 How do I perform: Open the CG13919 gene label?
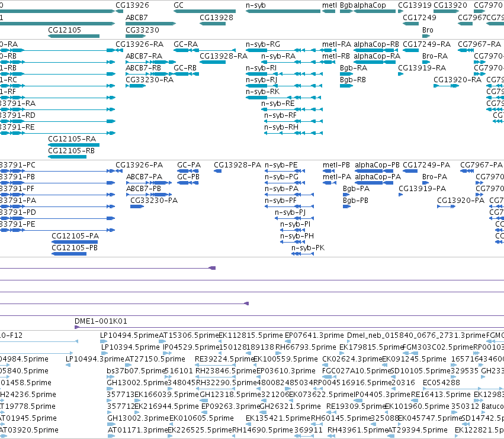pos(415,5)
